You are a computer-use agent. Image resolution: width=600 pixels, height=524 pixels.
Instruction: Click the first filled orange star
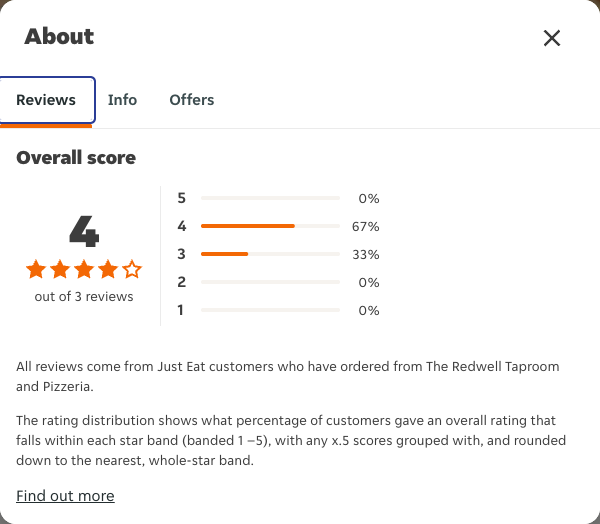click(36, 269)
